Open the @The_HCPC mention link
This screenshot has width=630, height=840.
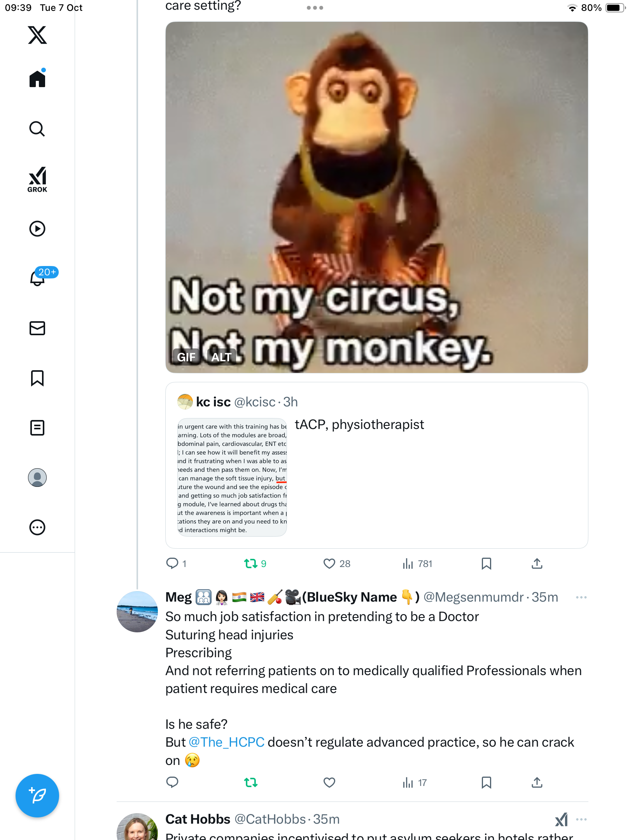click(226, 742)
